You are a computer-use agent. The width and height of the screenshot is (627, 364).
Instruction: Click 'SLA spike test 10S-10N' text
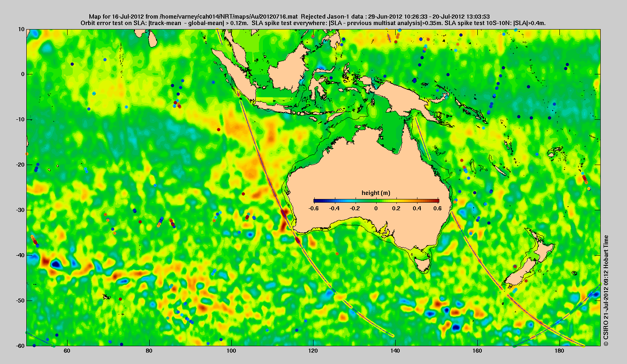495,23
